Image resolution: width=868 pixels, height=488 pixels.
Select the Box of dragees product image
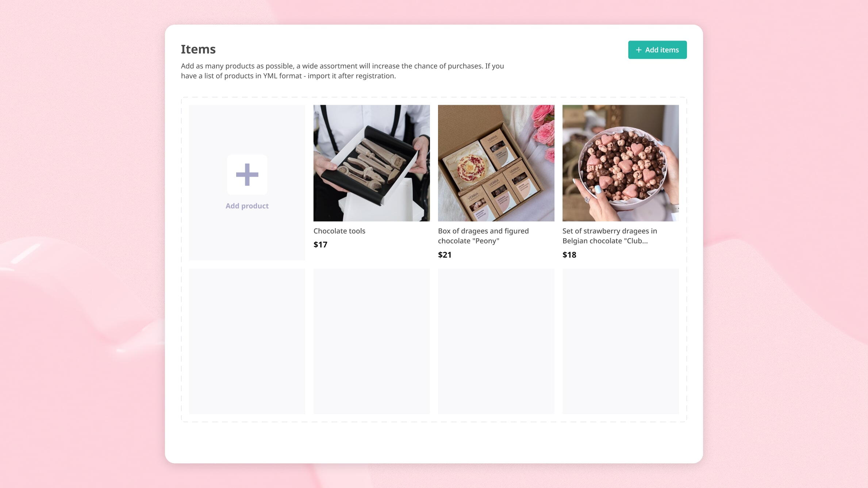click(496, 163)
